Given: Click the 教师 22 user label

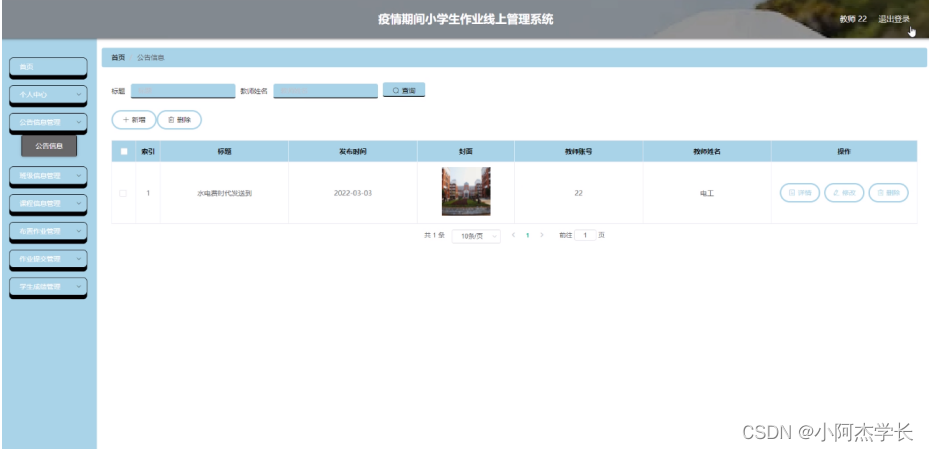Looking at the screenshot, I should pyautogui.click(x=853, y=19).
